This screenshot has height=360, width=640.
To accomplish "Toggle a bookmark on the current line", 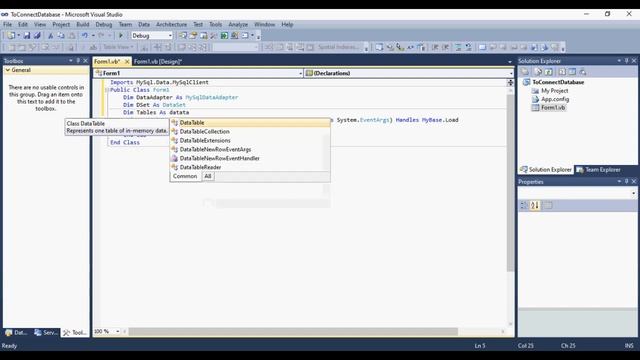I will (482, 47).
